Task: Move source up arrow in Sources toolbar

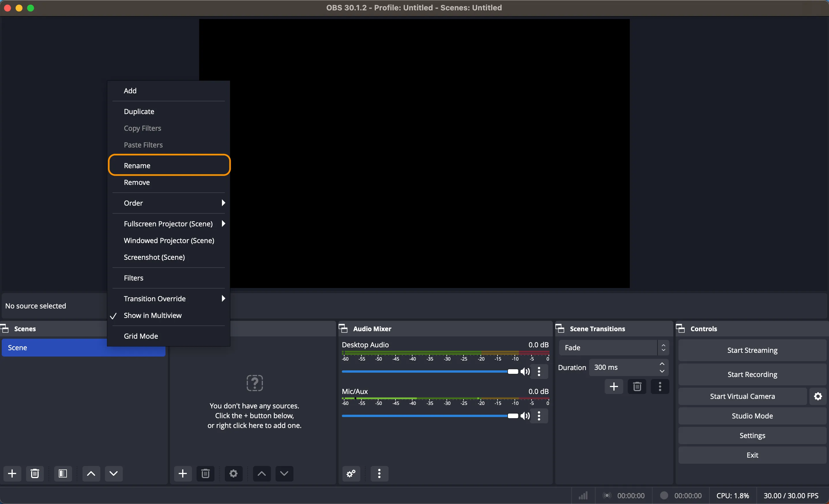Action: point(261,473)
